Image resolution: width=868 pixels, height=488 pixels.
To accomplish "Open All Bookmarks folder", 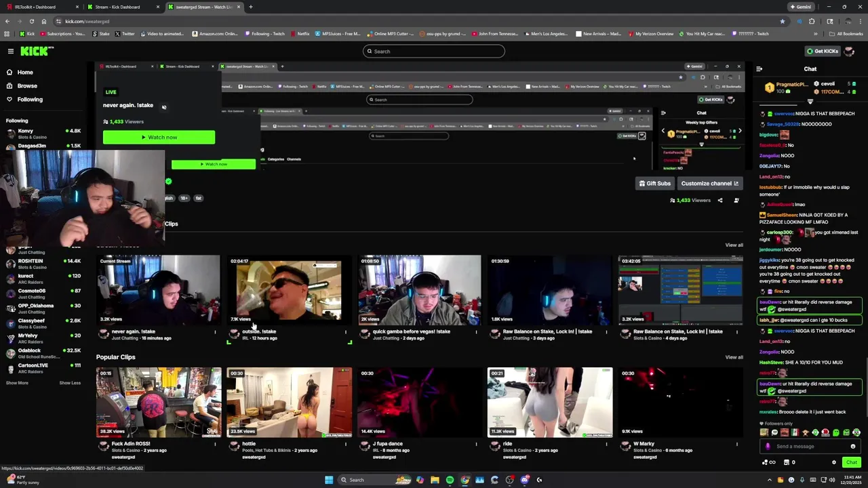I will [848, 34].
